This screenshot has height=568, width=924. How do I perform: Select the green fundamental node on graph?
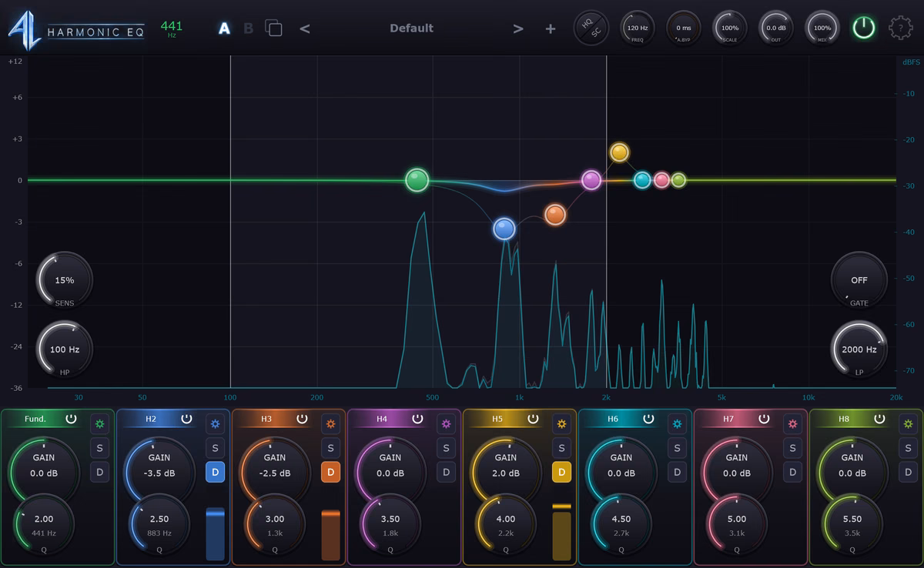click(417, 180)
